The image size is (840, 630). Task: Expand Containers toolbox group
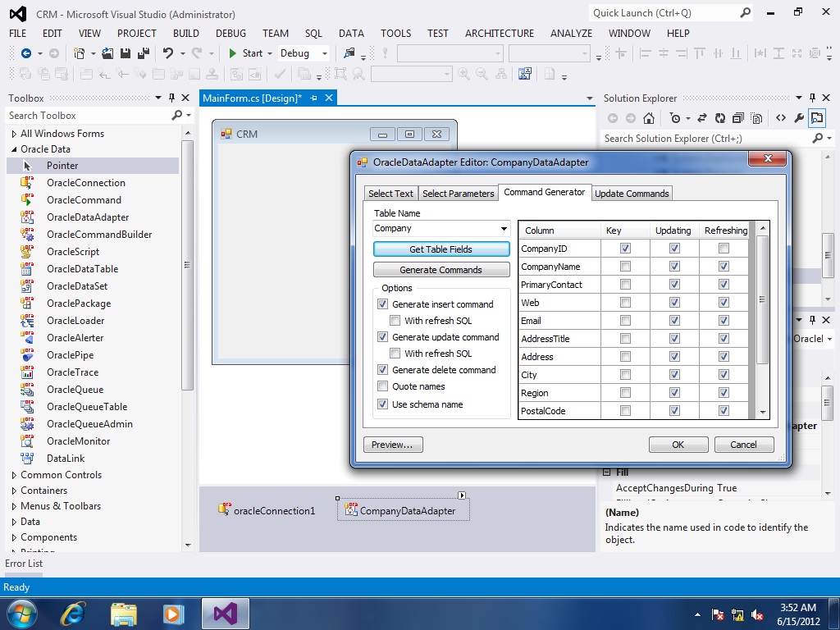[x=14, y=491]
